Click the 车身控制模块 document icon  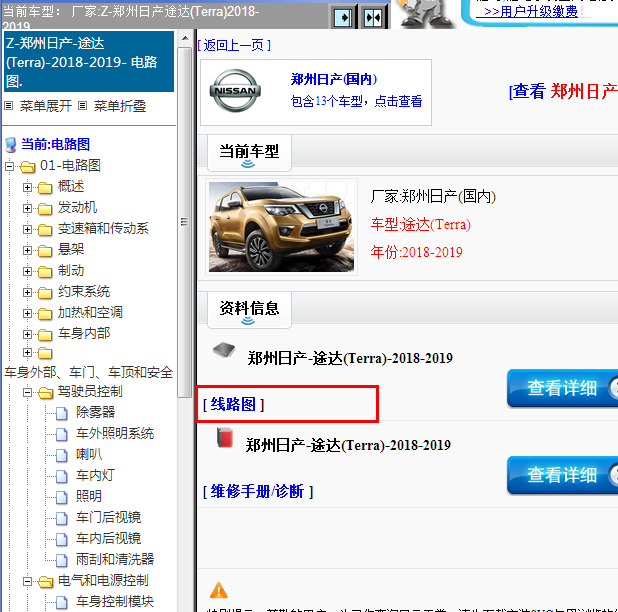tap(61, 603)
